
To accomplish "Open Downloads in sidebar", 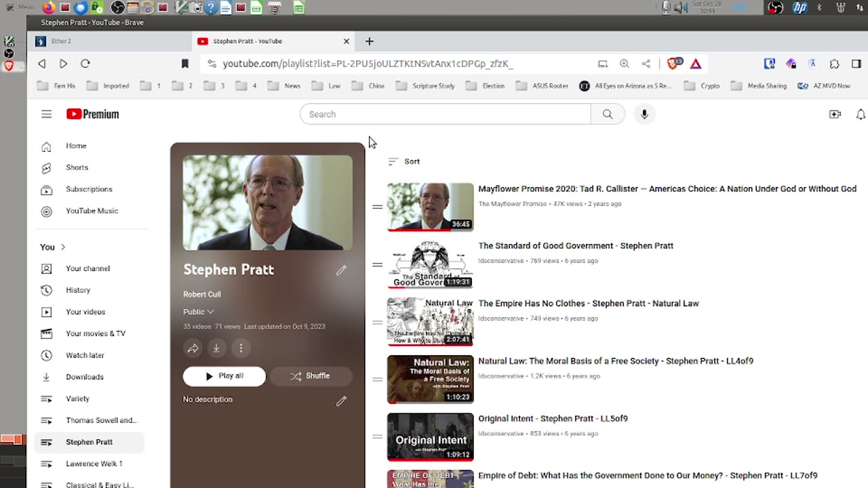I will pyautogui.click(x=89, y=377).
